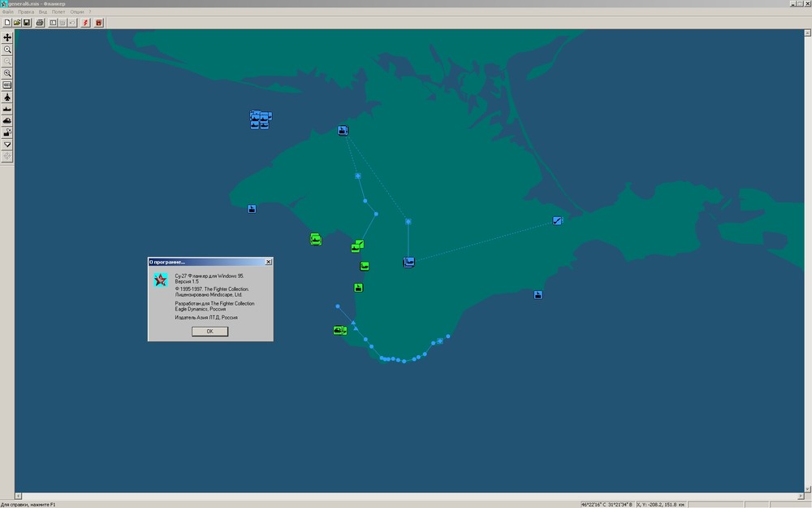The image size is (812, 508).
Task: Click the red lightning bolt toolbar icon
Action: 85,23
